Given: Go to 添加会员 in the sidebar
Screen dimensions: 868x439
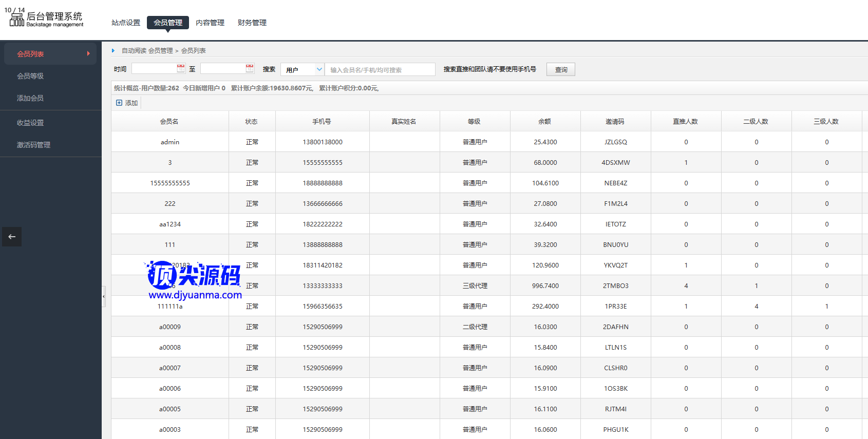Looking at the screenshot, I should (x=30, y=98).
